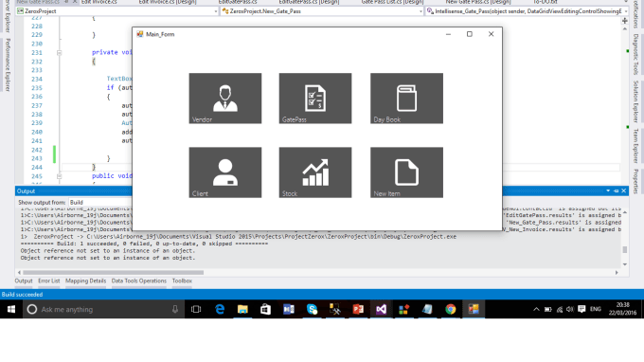Open the Stock chart tile
The width and height of the screenshot is (644, 362).
coord(315,172)
